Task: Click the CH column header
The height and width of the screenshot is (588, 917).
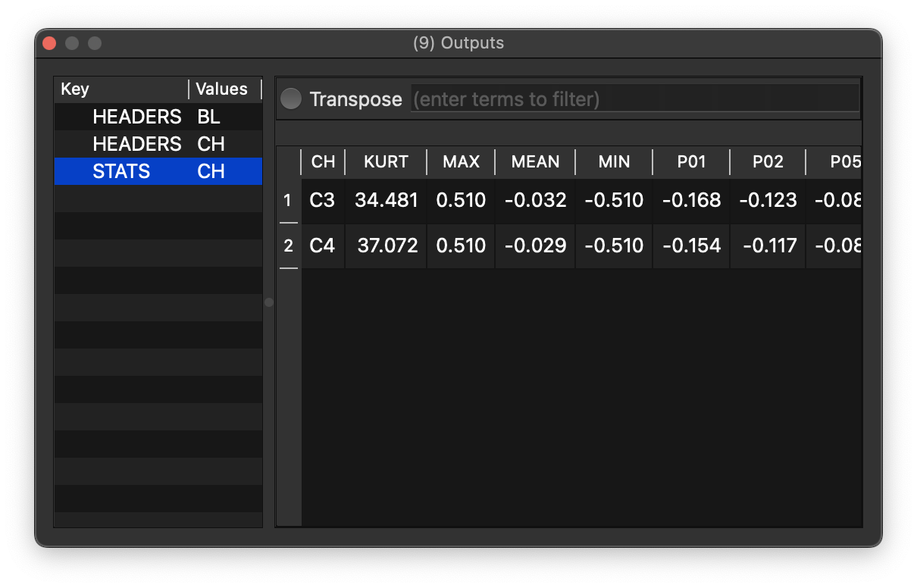Action: [x=323, y=161]
